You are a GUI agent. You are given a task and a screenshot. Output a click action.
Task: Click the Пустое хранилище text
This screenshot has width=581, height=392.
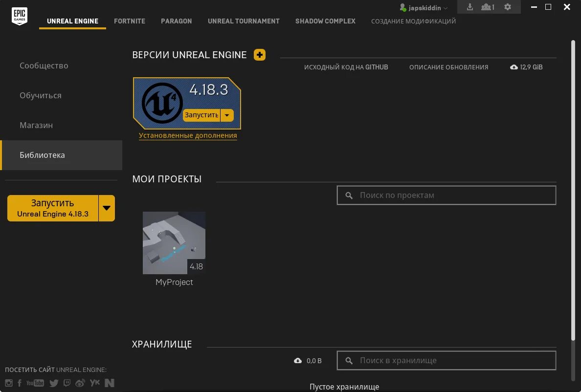[x=344, y=387]
